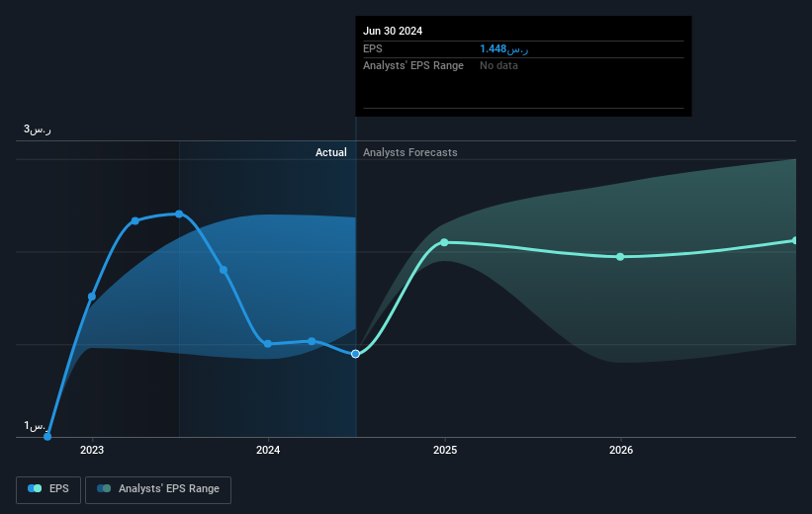The image size is (812, 514).
Task: Click the EPS data point at 2024 start
Action: pos(268,344)
